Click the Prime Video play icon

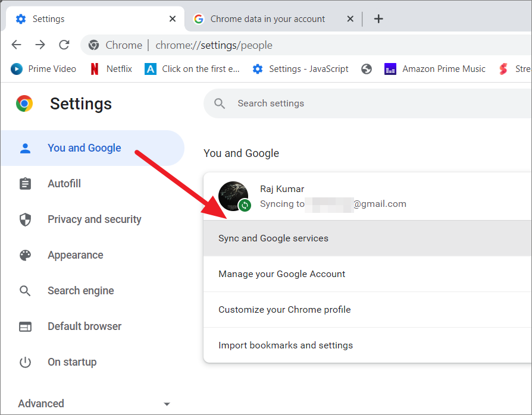click(x=16, y=69)
